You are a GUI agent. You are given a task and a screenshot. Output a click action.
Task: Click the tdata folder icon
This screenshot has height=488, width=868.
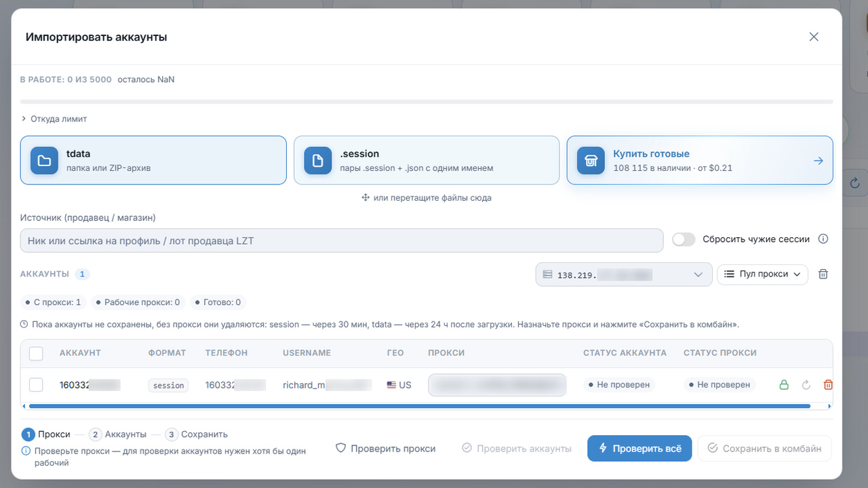click(x=44, y=161)
